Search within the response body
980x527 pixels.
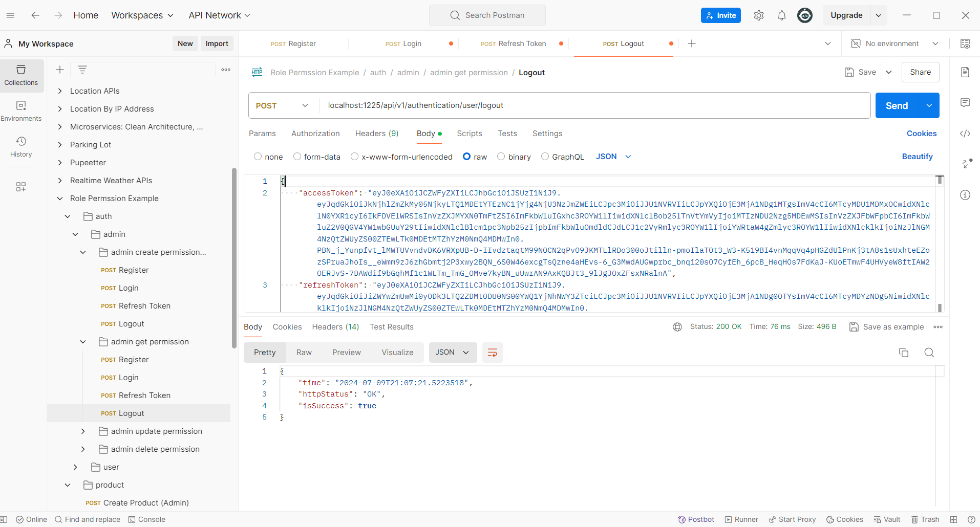(929, 353)
